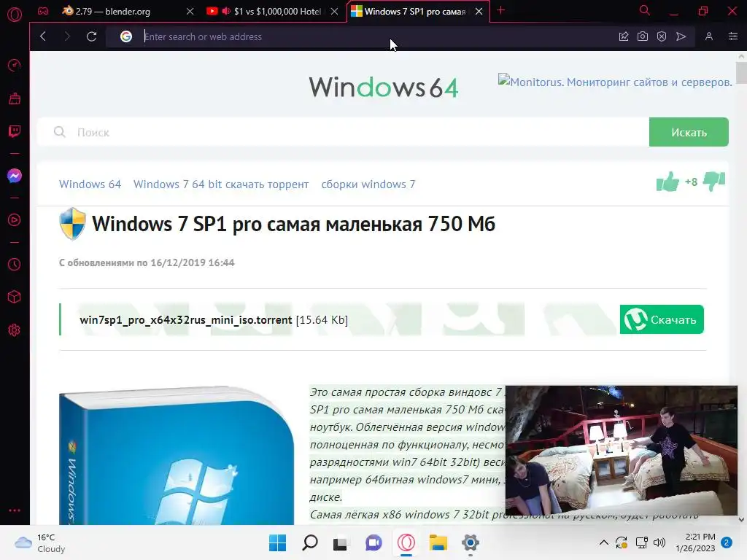Viewport: 747px width, 560px height.
Task: Open Twitch panel in sidebar
Action: point(15,131)
